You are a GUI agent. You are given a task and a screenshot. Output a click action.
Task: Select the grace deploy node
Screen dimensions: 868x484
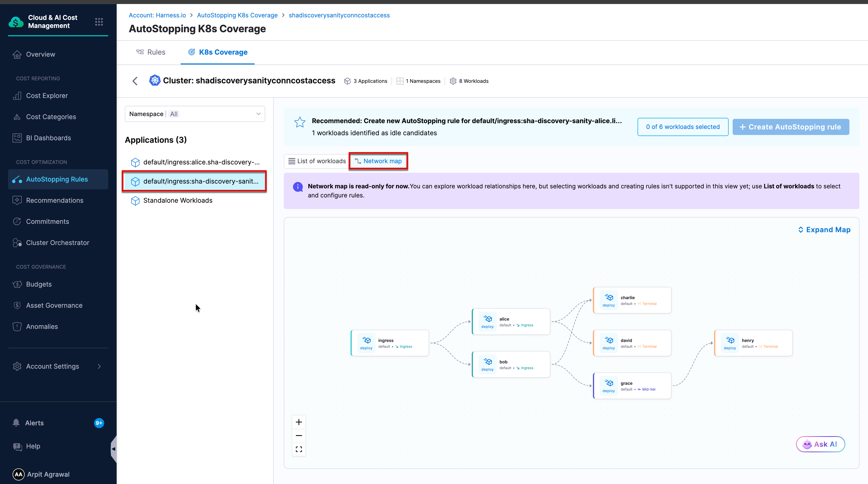[x=632, y=386]
